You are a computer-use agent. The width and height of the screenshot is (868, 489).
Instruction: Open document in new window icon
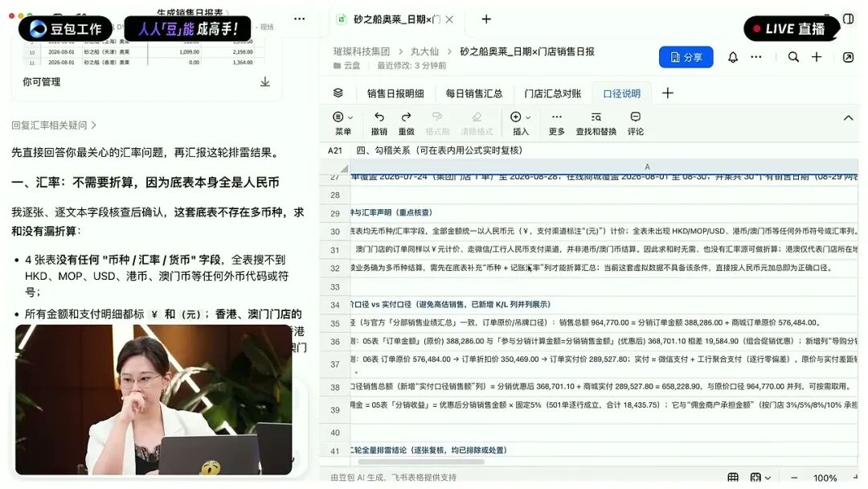click(x=848, y=57)
